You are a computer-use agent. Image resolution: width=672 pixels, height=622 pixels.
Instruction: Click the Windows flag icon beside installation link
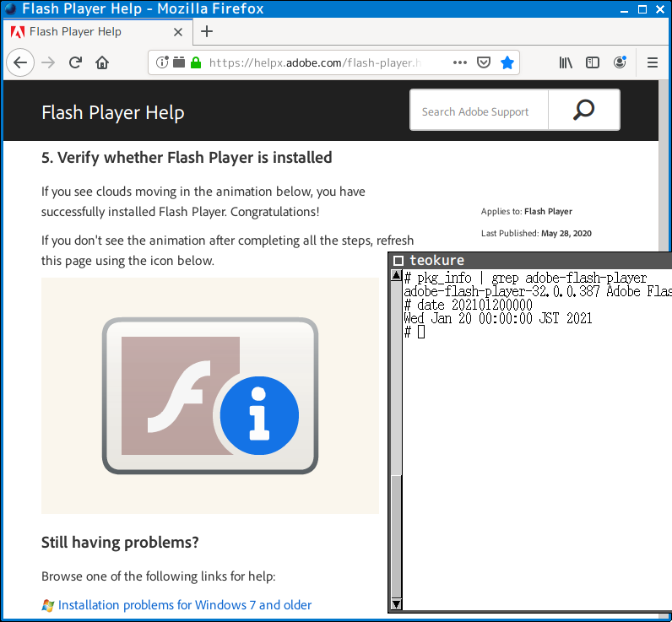pos(47,605)
